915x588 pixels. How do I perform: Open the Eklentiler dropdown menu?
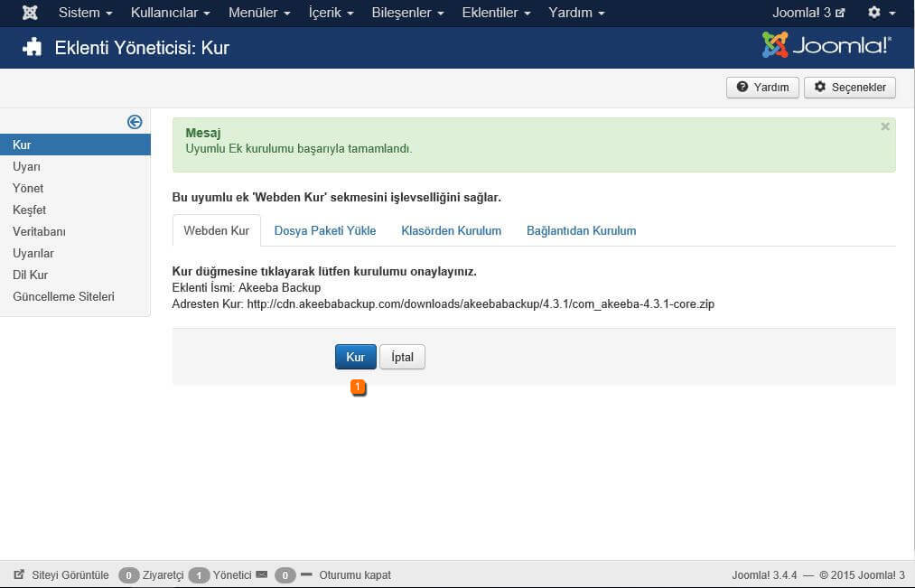point(496,13)
